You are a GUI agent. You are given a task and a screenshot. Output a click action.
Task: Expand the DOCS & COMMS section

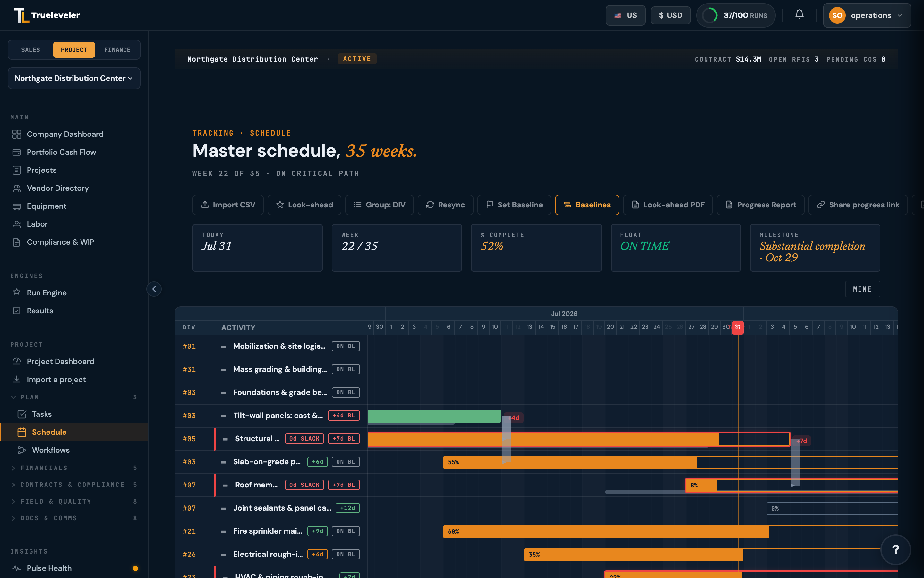[74, 518]
